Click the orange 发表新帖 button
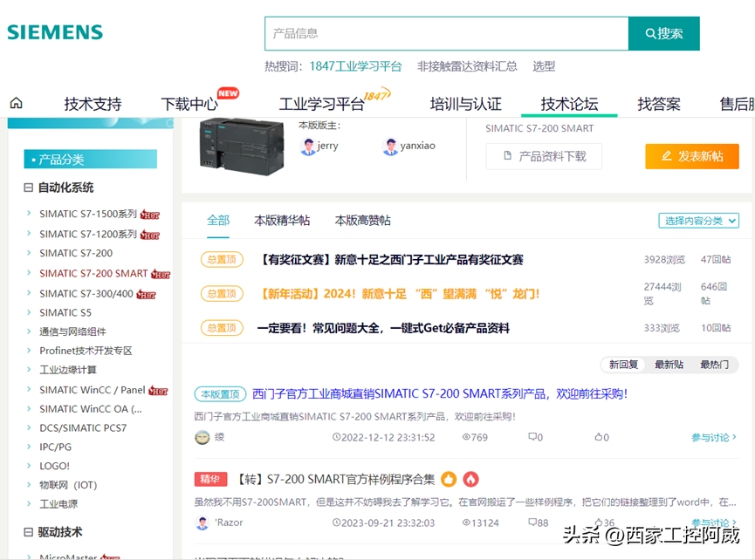755x560 pixels. tap(691, 156)
